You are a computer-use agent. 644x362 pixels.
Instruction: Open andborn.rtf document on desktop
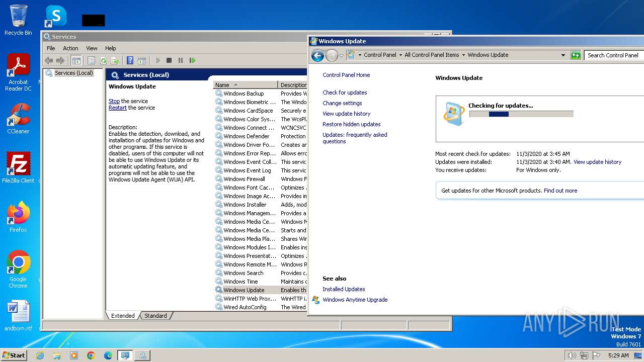[18, 316]
